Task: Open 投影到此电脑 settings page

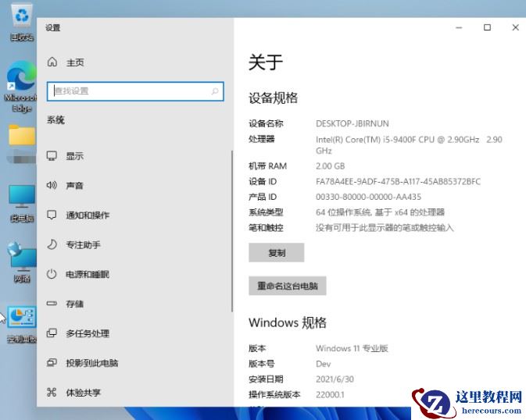Action: [92, 363]
